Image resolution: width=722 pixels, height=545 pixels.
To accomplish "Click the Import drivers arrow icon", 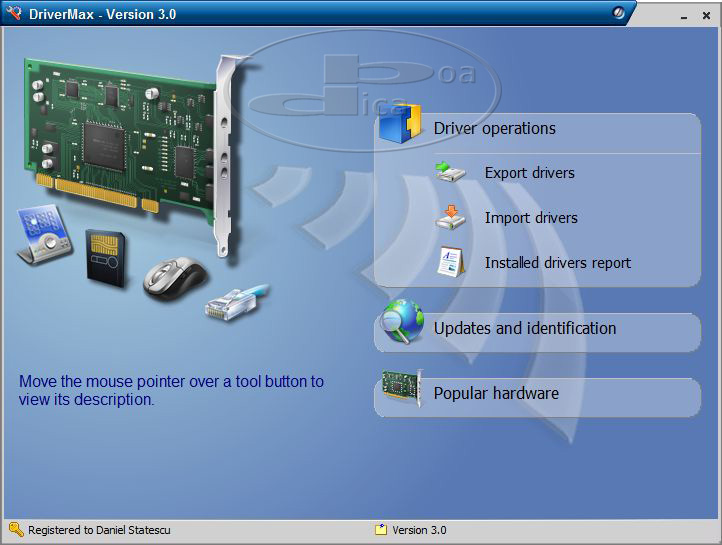I will click(451, 217).
